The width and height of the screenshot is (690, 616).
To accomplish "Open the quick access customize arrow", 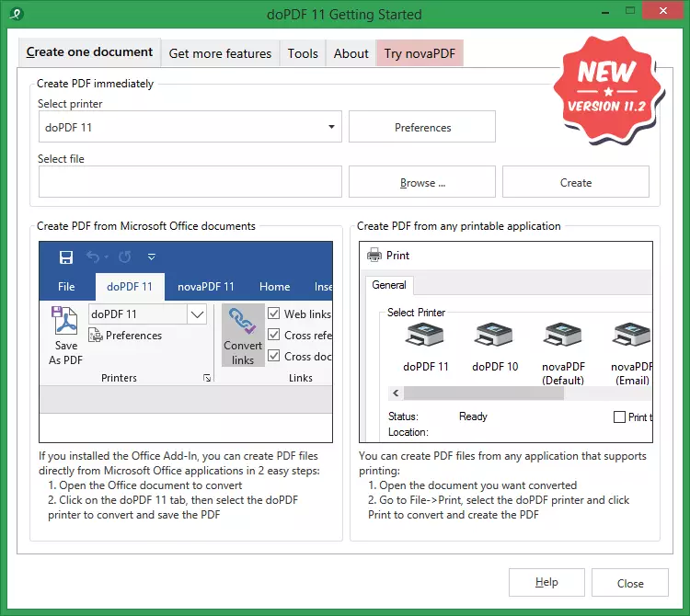I will click(x=152, y=257).
